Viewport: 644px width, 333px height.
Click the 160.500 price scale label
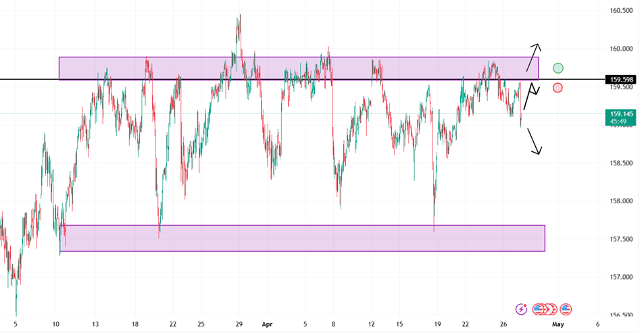[x=621, y=11]
